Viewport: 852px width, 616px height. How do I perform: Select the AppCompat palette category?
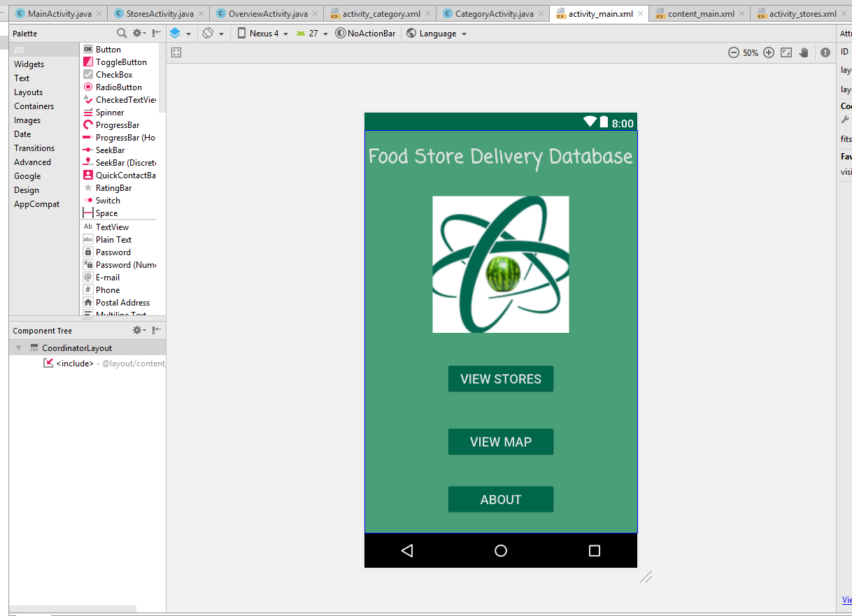coord(44,203)
